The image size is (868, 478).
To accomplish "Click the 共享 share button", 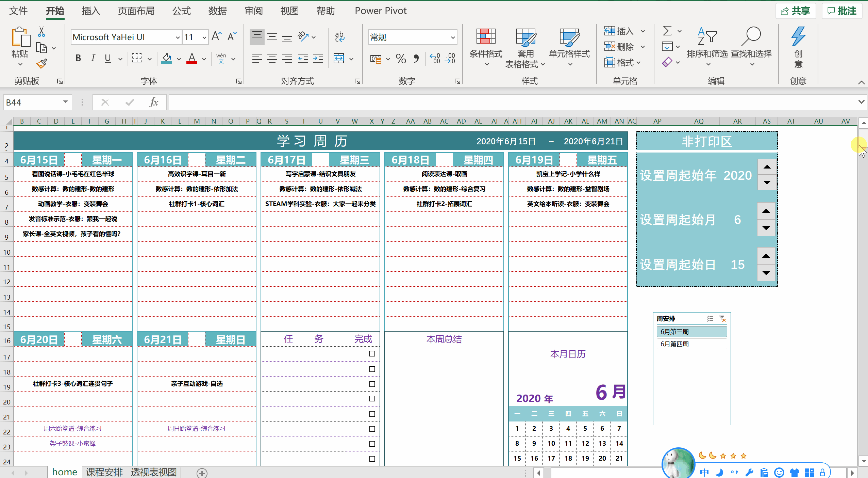I will pos(796,11).
